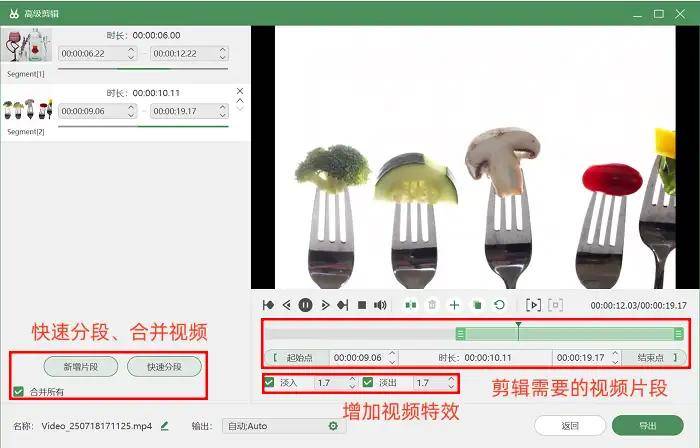
Task: Step forward one frame
Action: 324,305
